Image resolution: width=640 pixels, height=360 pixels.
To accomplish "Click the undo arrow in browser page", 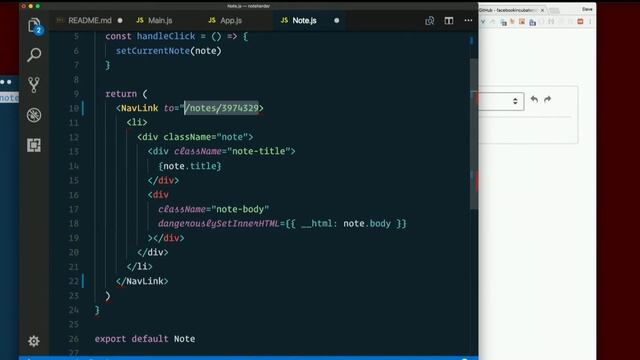I will click(534, 99).
